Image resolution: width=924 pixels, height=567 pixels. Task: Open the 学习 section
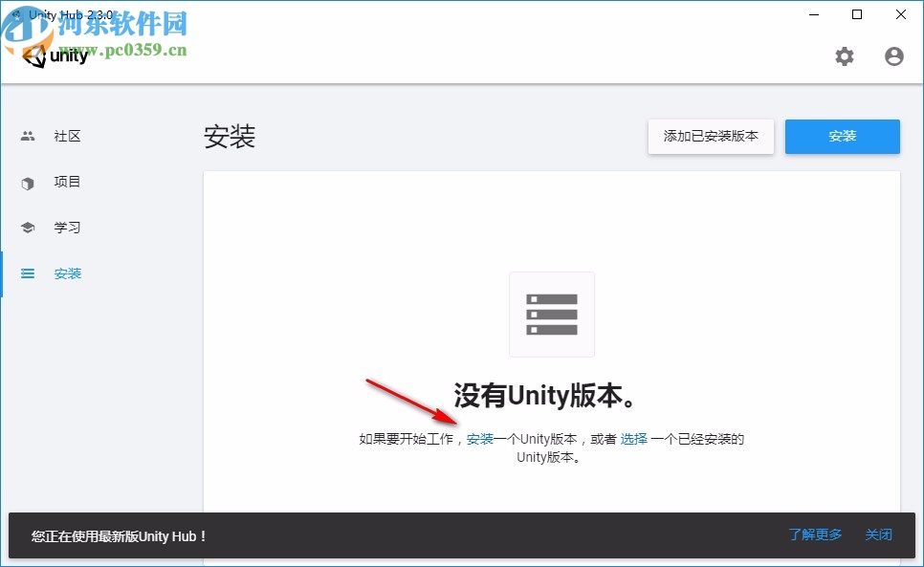[x=66, y=228]
